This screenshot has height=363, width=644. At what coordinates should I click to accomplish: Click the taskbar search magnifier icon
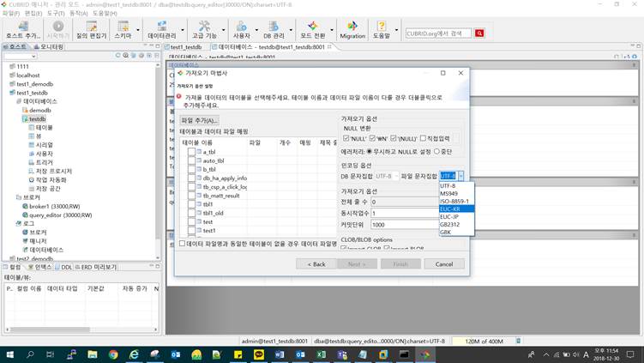pyautogui.click(x=30, y=354)
